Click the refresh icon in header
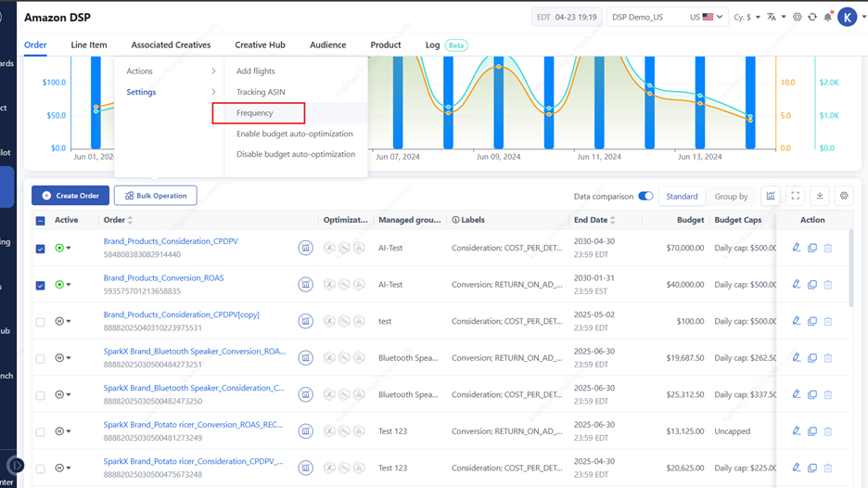Image resolution: width=868 pixels, height=488 pixels. point(812,18)
